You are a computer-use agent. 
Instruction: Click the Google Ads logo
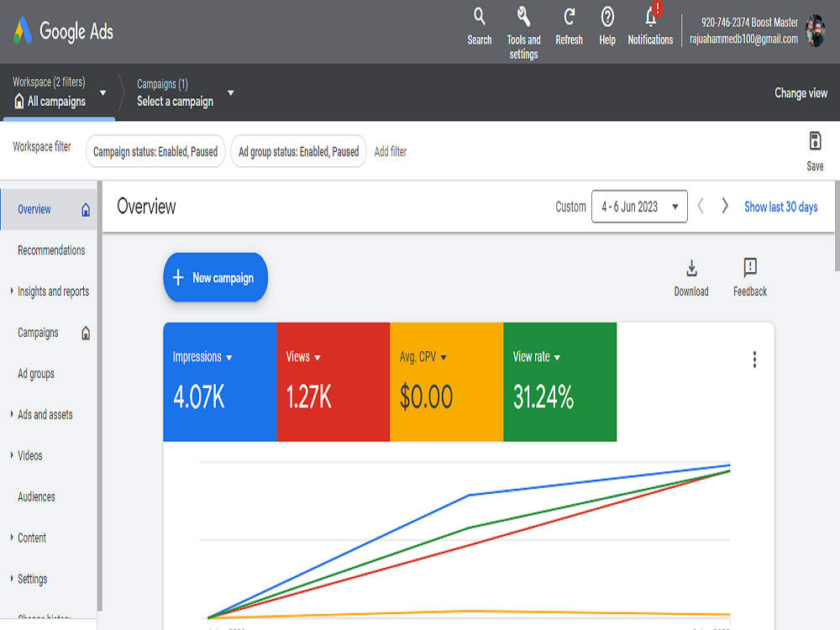click(63, 31)
